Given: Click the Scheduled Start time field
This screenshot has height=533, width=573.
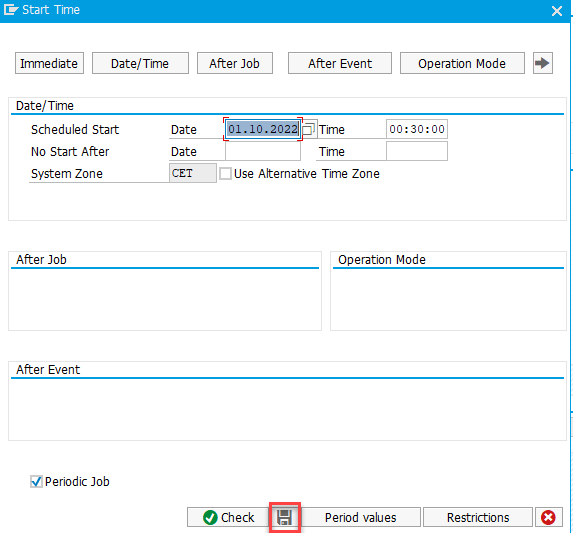Looking at the screenshot, I should (417, 129).
